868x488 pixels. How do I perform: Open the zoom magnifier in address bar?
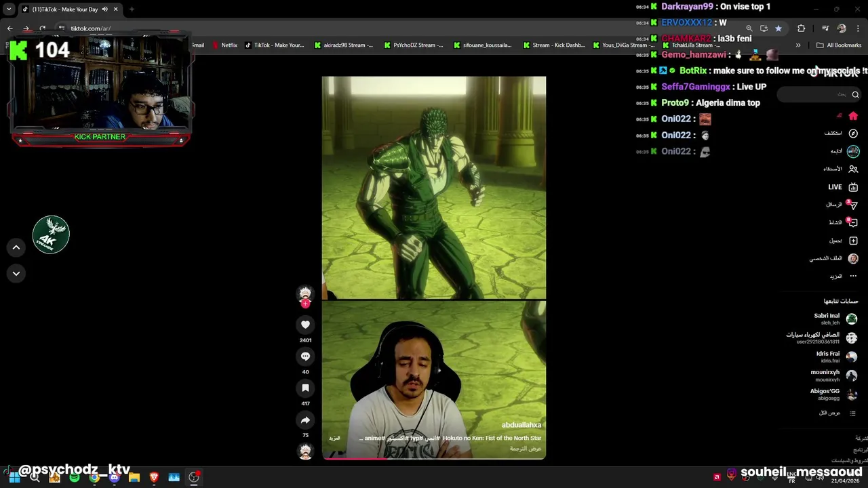coord(749,28)
